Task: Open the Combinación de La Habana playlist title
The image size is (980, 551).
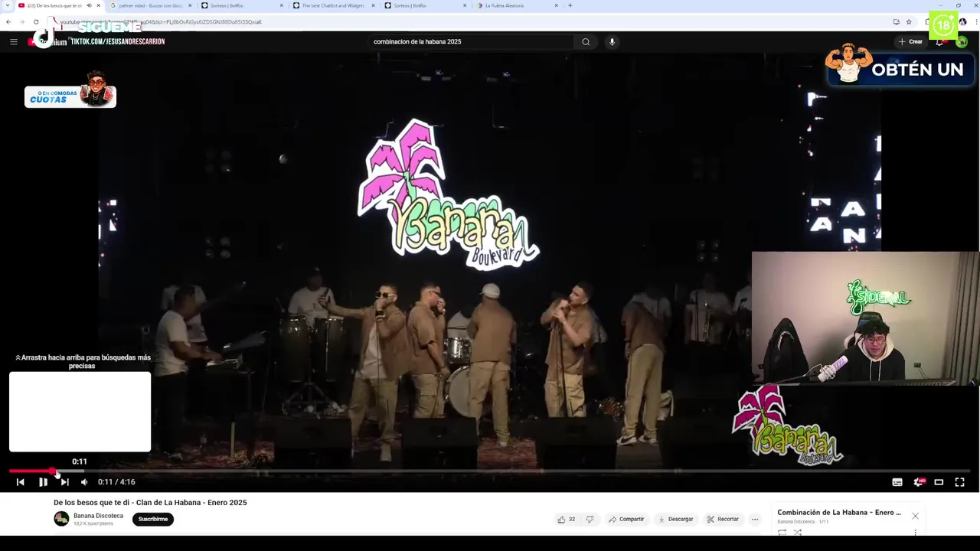Action: [x=839, y=513]
